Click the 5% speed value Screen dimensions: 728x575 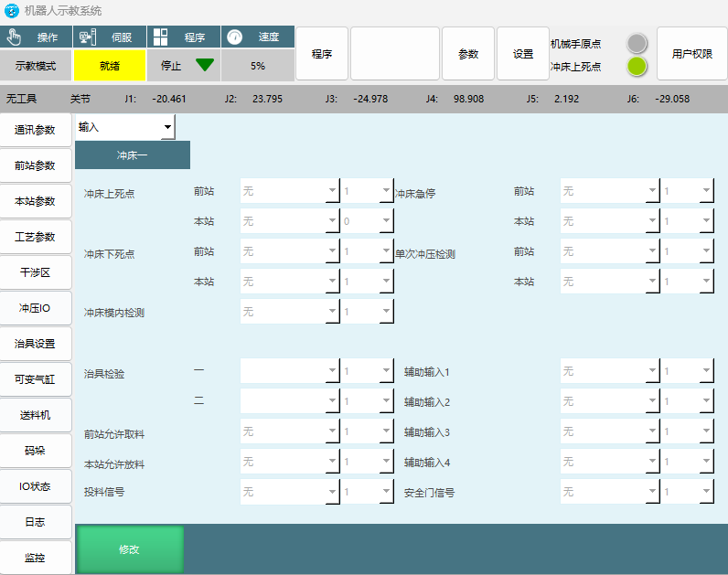coord(258,66)
